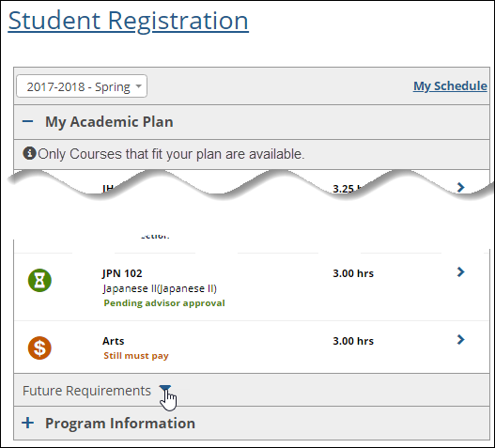Open the My Schedule link
The width and height of the screenshot is (495, 448).
point(450,85)
